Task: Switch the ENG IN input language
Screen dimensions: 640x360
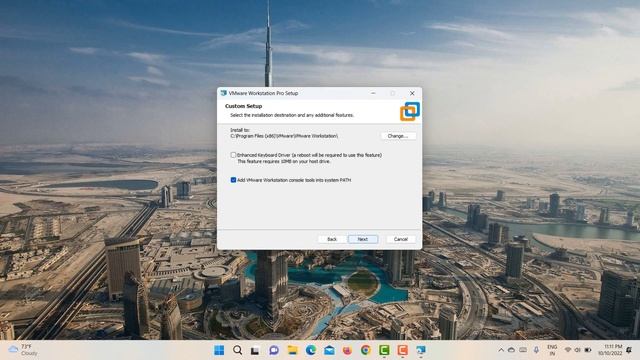Action: click(552, 350)
